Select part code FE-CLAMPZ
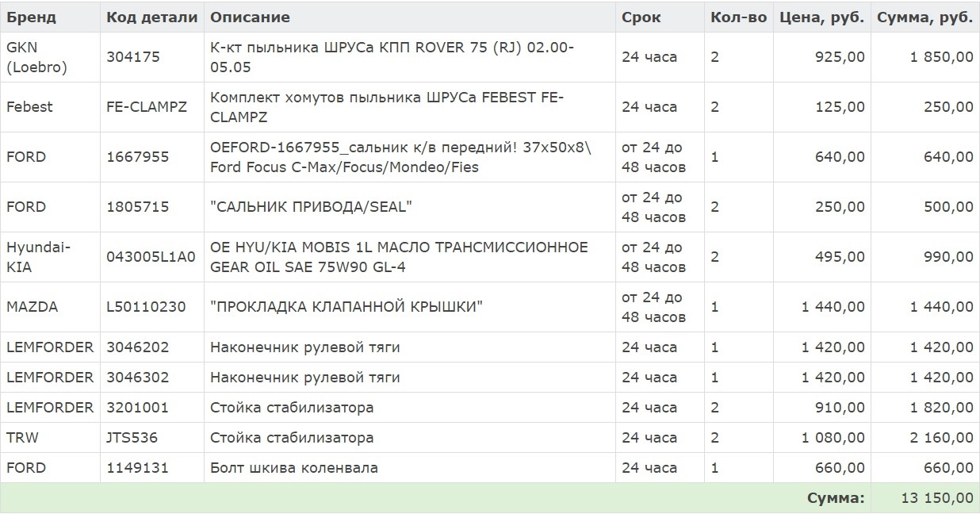Screen dimensions: 980x514 pos(147,107)
